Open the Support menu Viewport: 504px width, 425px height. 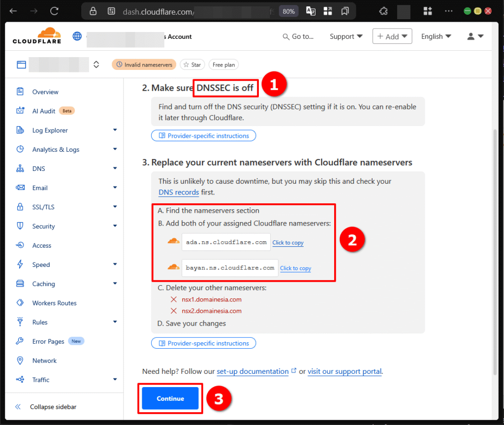pos(346,36)
